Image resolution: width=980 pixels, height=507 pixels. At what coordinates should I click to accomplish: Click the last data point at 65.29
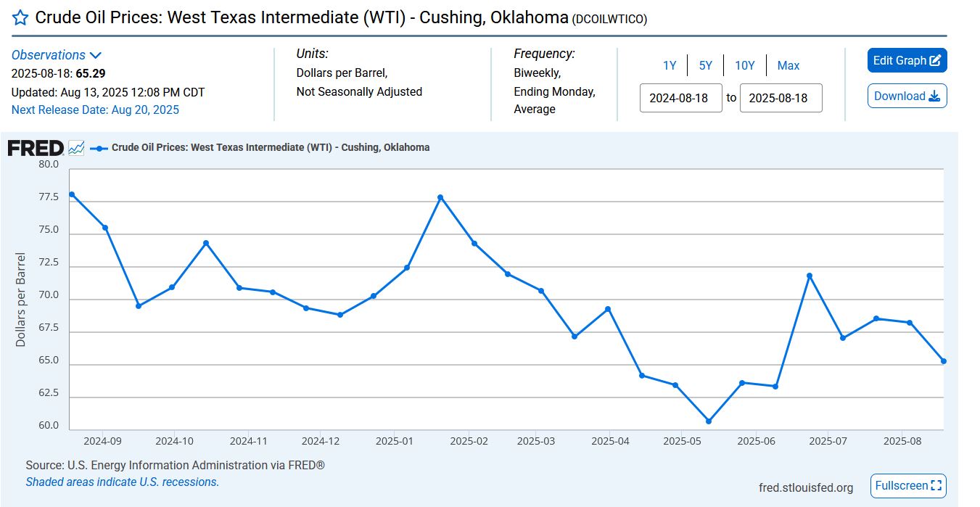point(943,361)
